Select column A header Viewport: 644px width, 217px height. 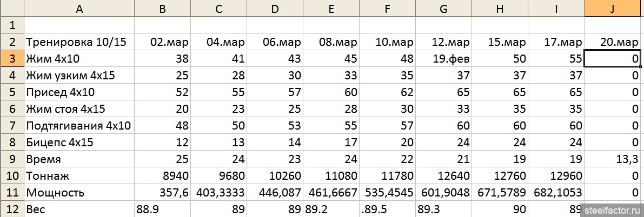click(x=79, y=8)
